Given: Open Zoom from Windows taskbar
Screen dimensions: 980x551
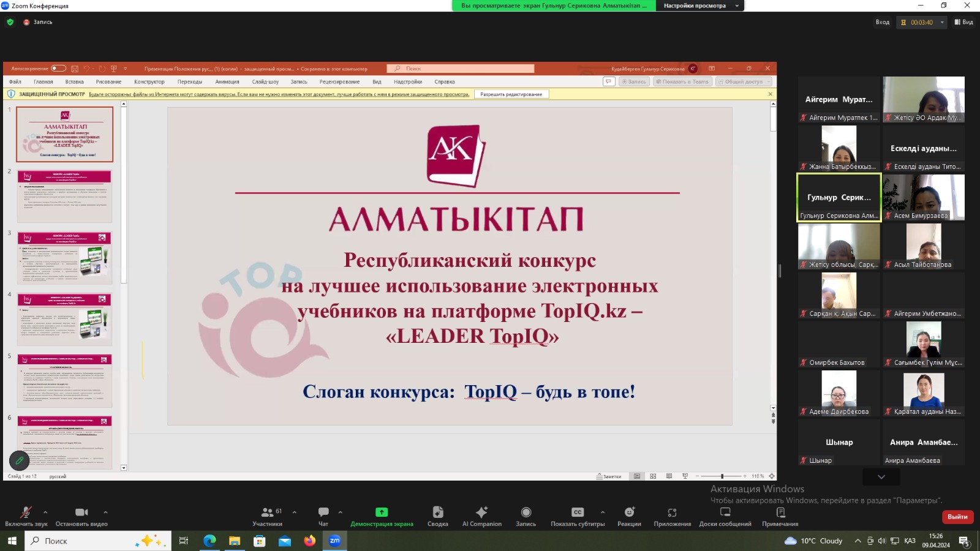Looking at the screenshot, I should click(x=334, y=541).
